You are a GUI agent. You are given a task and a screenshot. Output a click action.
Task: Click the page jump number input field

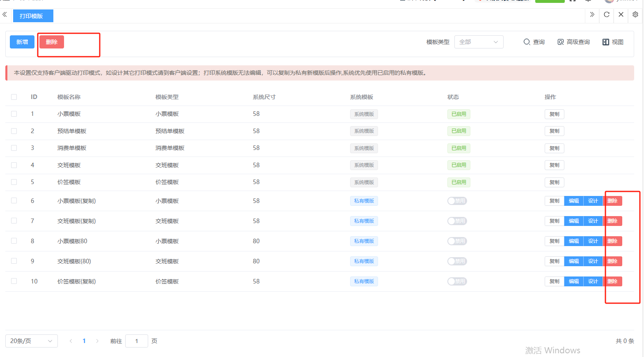(136, 341)
